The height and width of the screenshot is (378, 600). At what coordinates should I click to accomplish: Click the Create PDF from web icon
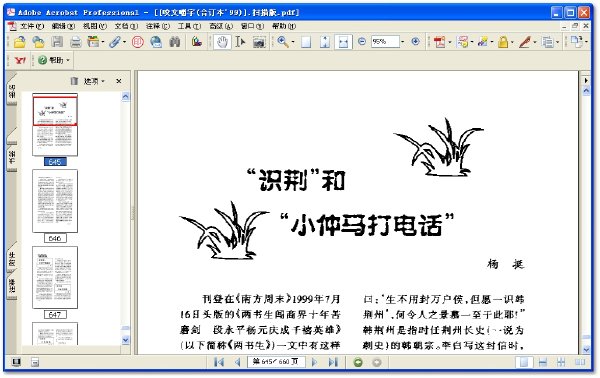(x=38, y=42)
